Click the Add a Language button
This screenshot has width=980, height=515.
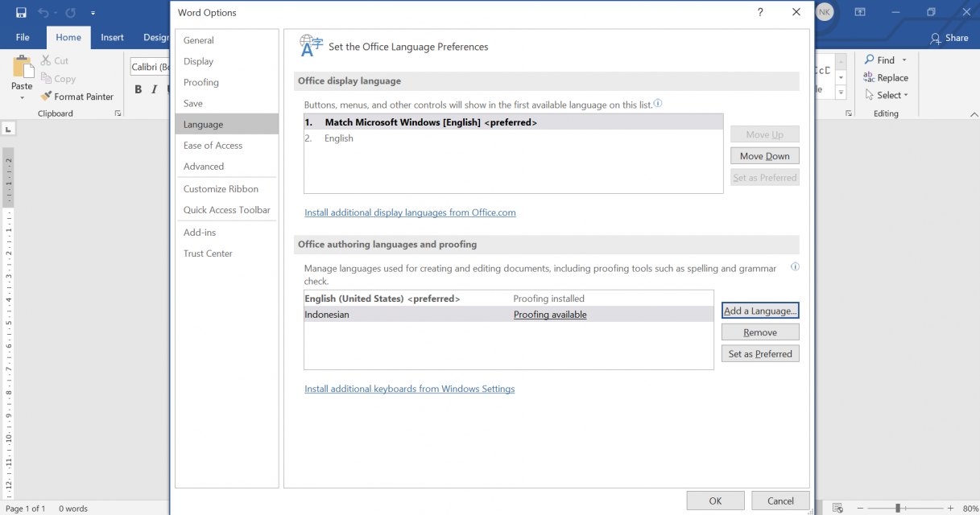tap(759, 310)
